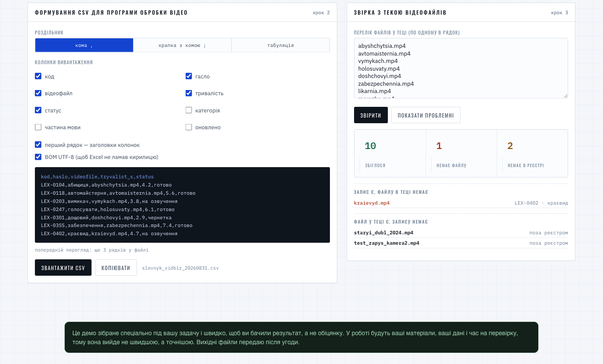Click the CSV row for LEX-0247
603x364 pixels.
coord(108,209)
